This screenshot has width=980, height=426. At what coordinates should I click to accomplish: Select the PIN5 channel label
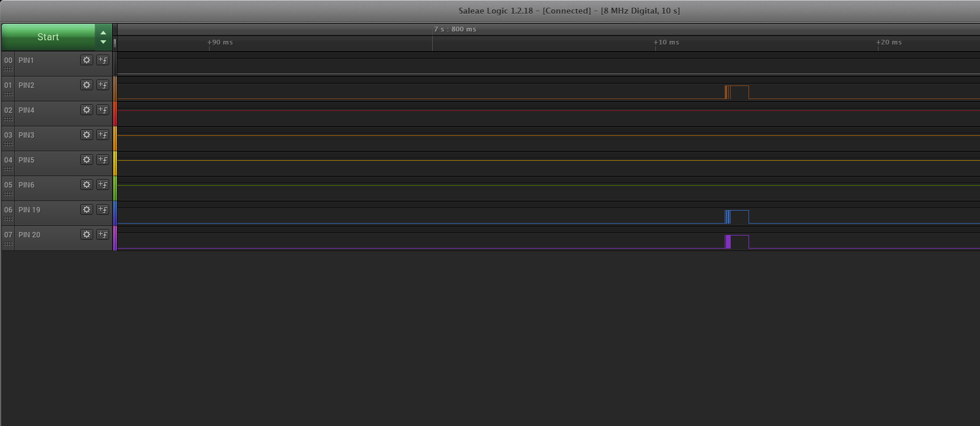tap(26, 160)
